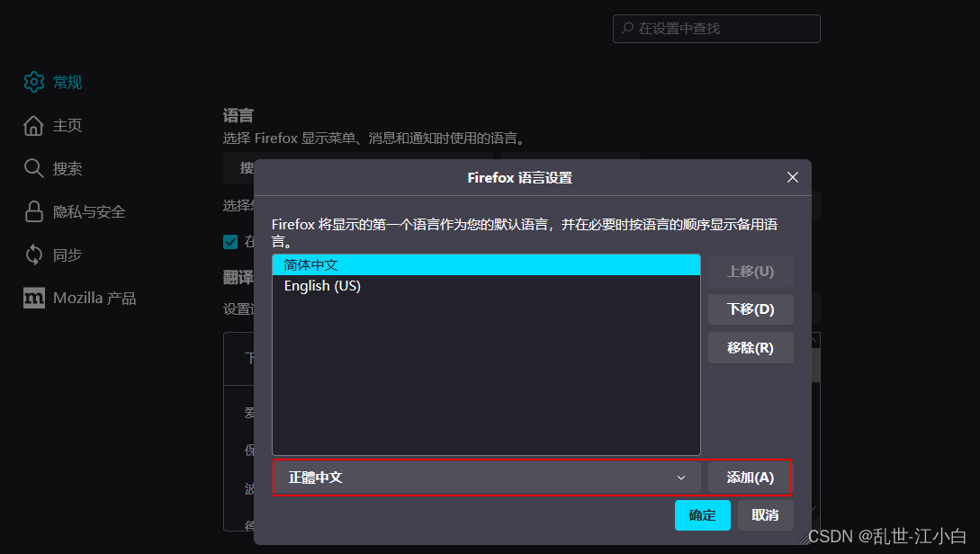This screenshot has height=554, width=980.
Task: Click the Mozilla 'm' logo icon
Action: pyautogui.click(x=34, y=298)
